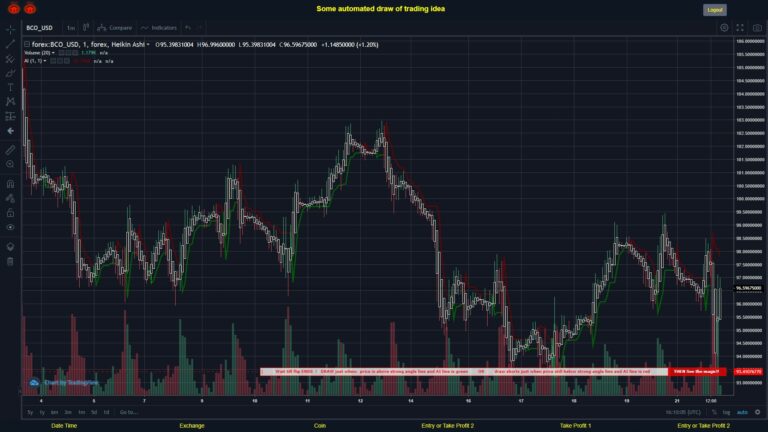Click the Exchange column header
This screenshot has height=432, width=768.
[x=192, y=426]
